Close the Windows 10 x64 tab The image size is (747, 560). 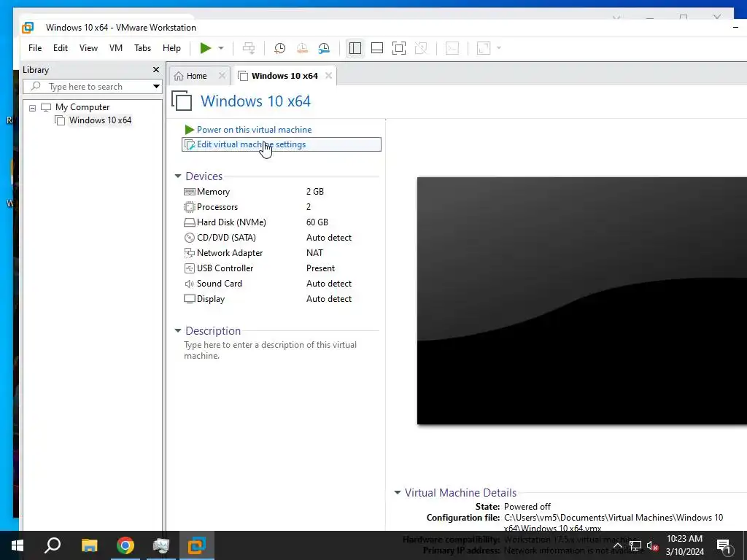coord(328,76)
